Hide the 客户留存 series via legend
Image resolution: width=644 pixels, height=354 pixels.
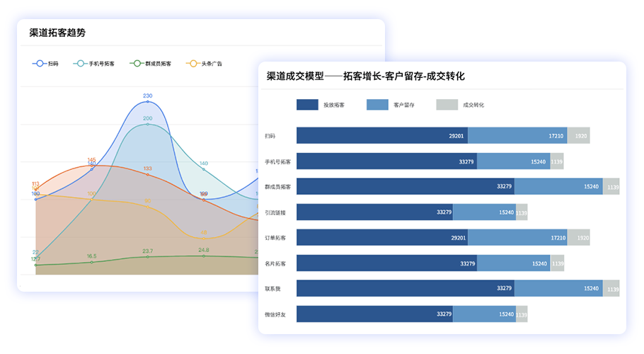(x=377, y=105)
